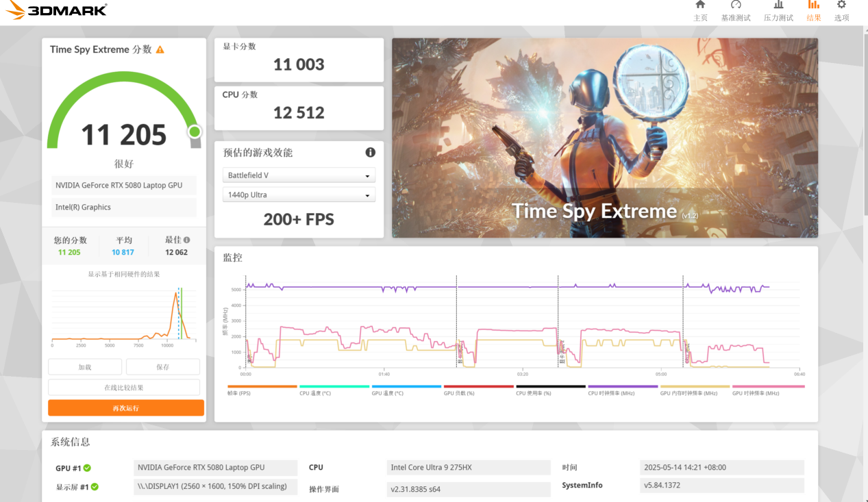Click the 很好 rating label
868x502 pixels.
[x=124, y=164]
